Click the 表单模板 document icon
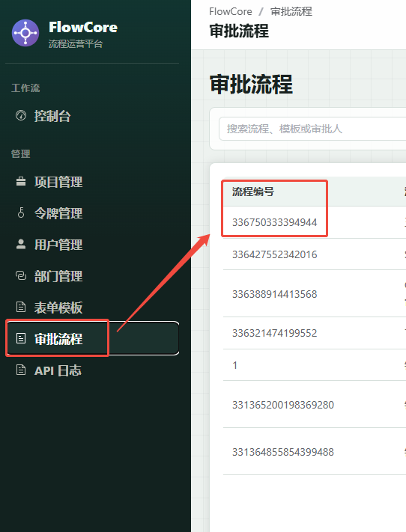This screenshot has height=532, width=406. point(21,307)
